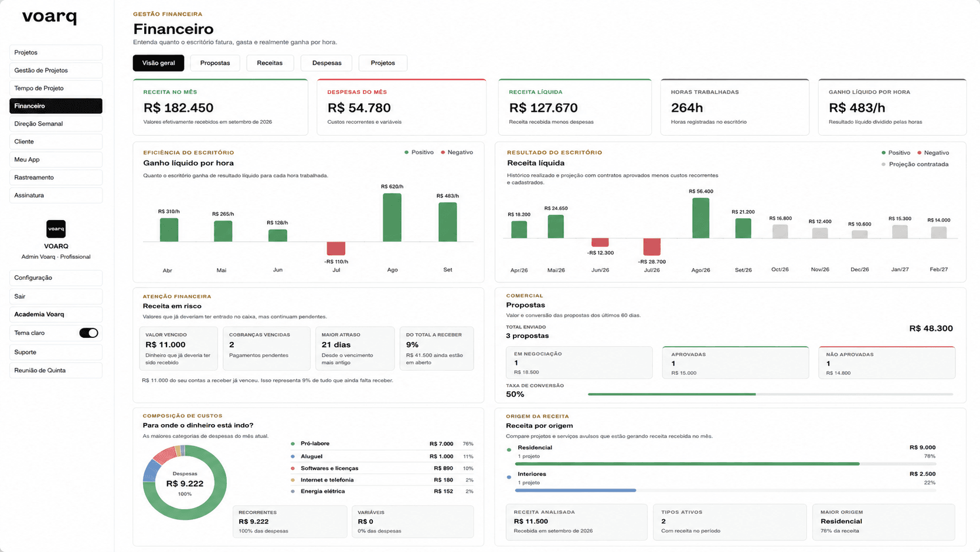Select Financeiro in the sidebar
The image size is (980, 552).
(x=56, y=106)
